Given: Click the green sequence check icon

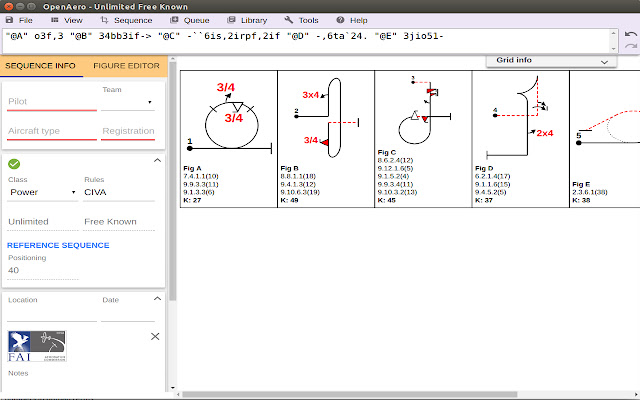Looking at the screenshot, I should [x=14, y=164].
